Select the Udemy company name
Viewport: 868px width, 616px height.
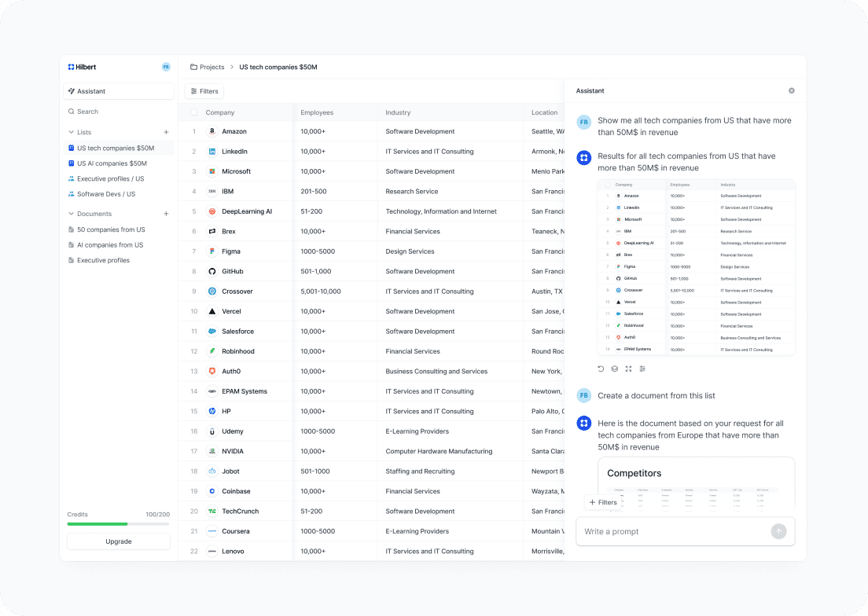(233, 431)
